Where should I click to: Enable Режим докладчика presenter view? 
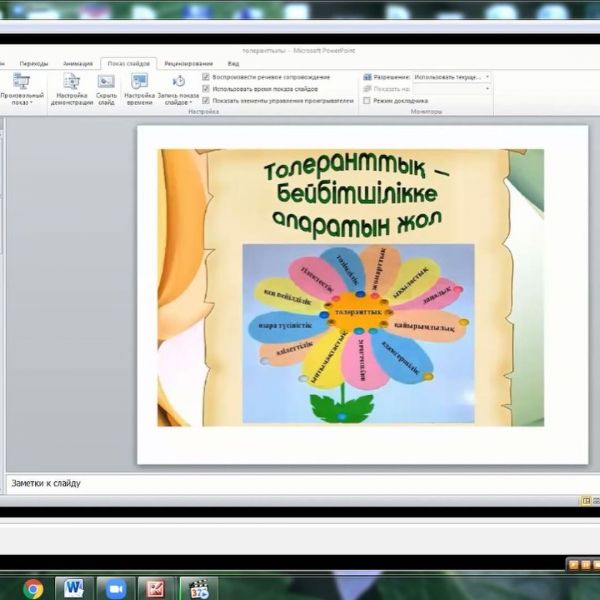(367, 100)
